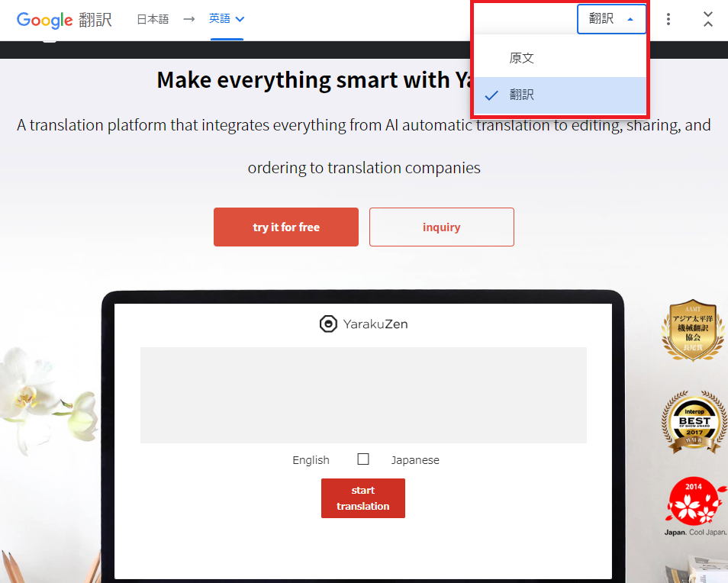Collapse the Google Translate toolbar
This screenshot has width=728, height=583.
tap(707, 19)
